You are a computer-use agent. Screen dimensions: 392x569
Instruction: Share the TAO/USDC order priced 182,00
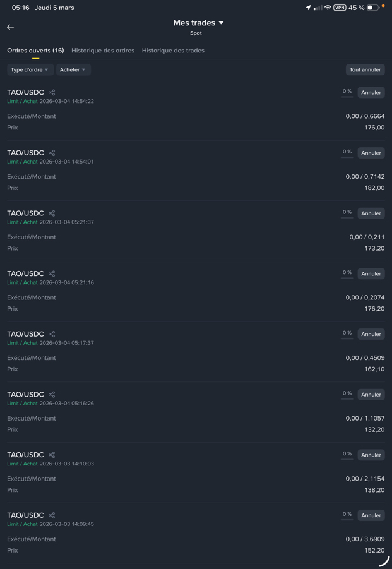click(x=52, y=153)
